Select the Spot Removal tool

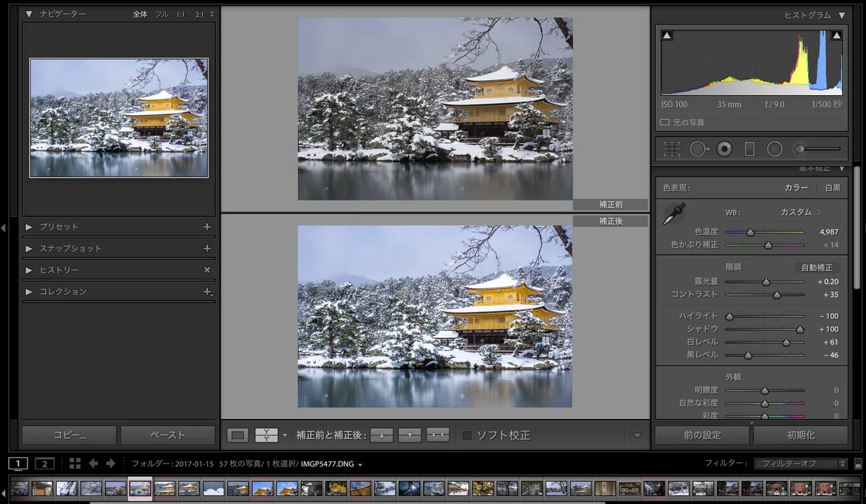[x=699, y=149]
